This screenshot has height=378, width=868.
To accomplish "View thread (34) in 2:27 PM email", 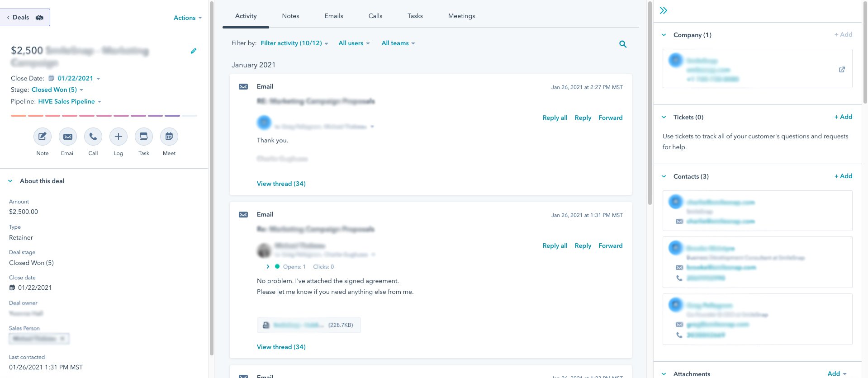I will (281, 184).
